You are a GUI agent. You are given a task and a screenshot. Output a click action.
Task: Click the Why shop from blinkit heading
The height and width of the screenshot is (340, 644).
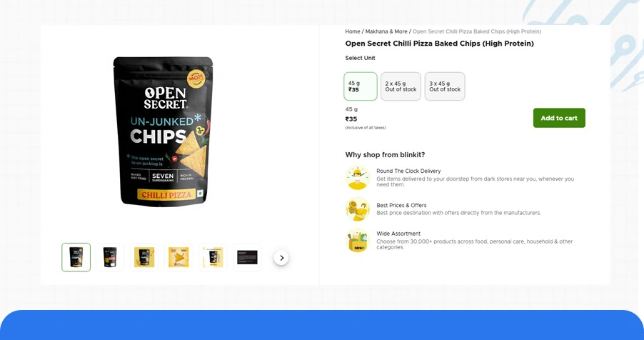pyautogui.click(x=385, y=154)
